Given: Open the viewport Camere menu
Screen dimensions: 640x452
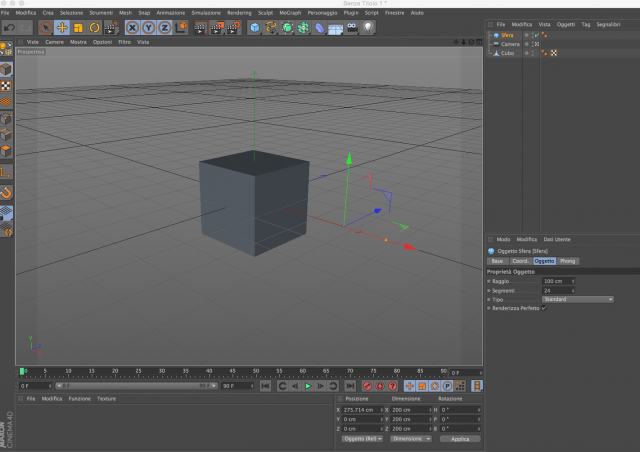Looking at the screenshot, I should point(54,42).
